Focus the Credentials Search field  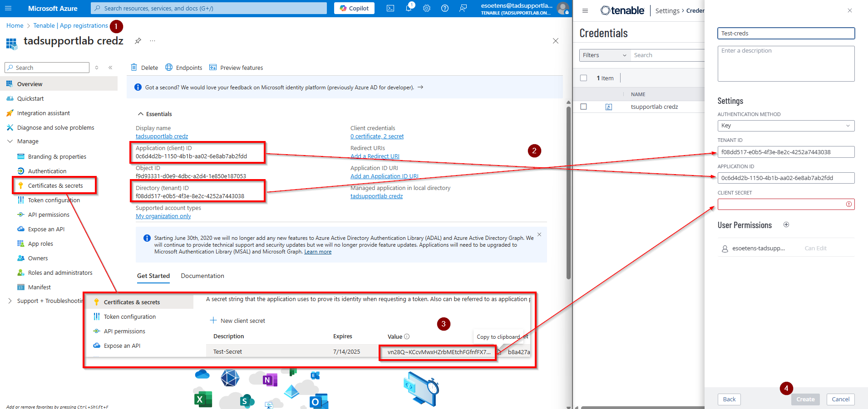667,55
